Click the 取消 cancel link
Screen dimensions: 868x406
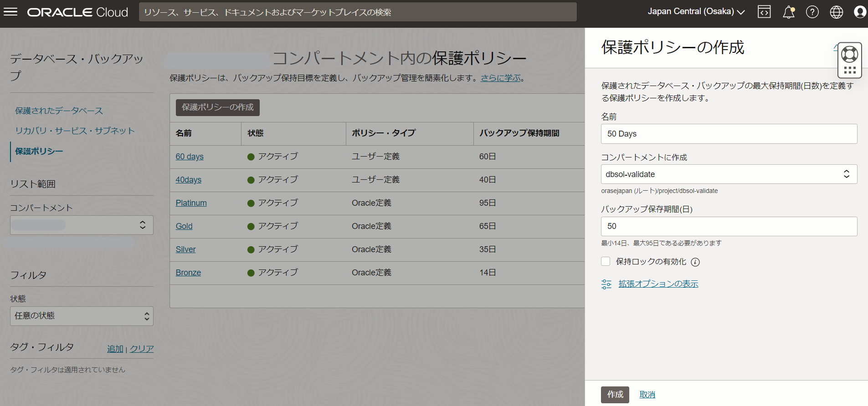(647, 395)
